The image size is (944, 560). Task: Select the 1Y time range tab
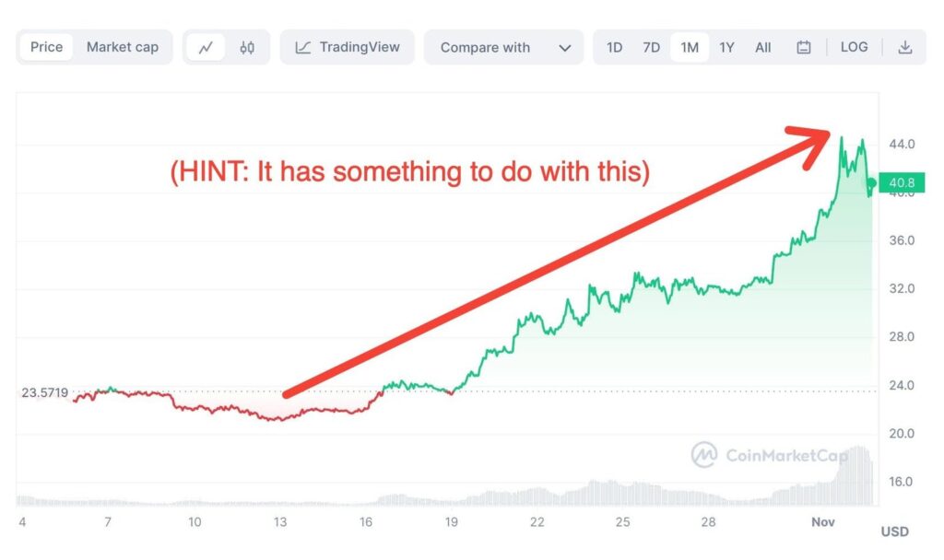(x=726, y=47)
